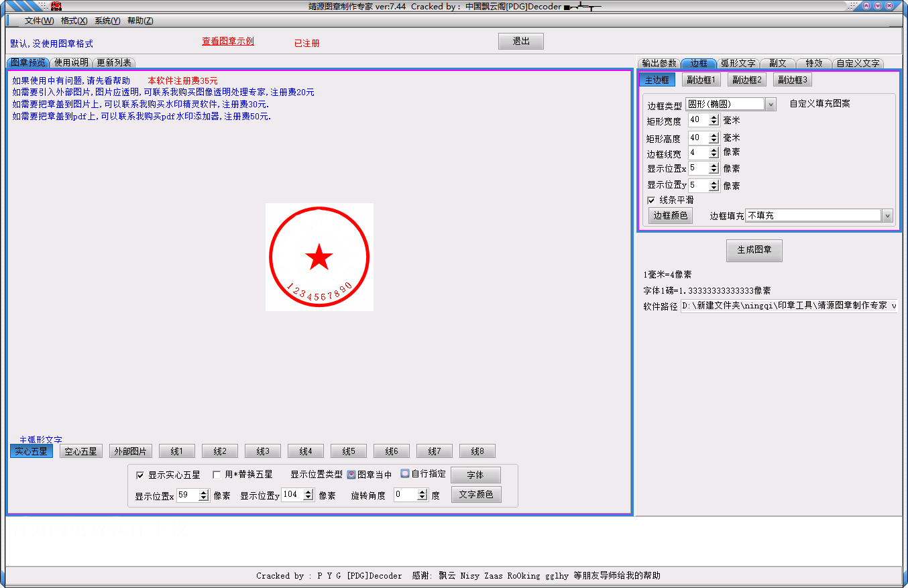The width and height of the screenshot is (908, 588).
Task: Open the 帮助(Z) menu
Action: (140, 21)
